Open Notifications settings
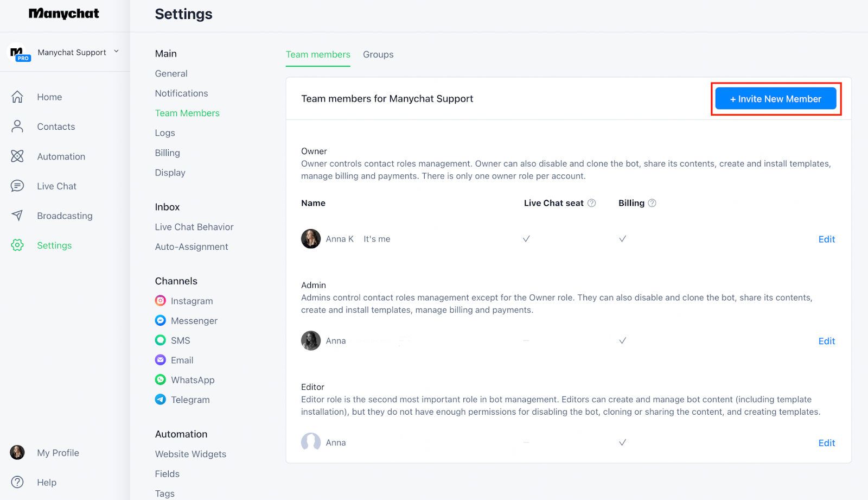The height and width of the screenshot is (500, 868). [x=181, y=93]
